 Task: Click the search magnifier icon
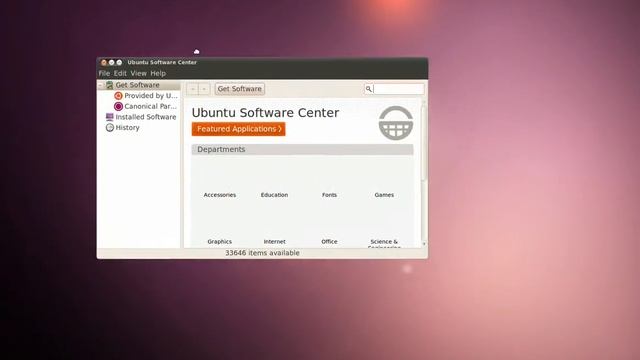[369, 89]
